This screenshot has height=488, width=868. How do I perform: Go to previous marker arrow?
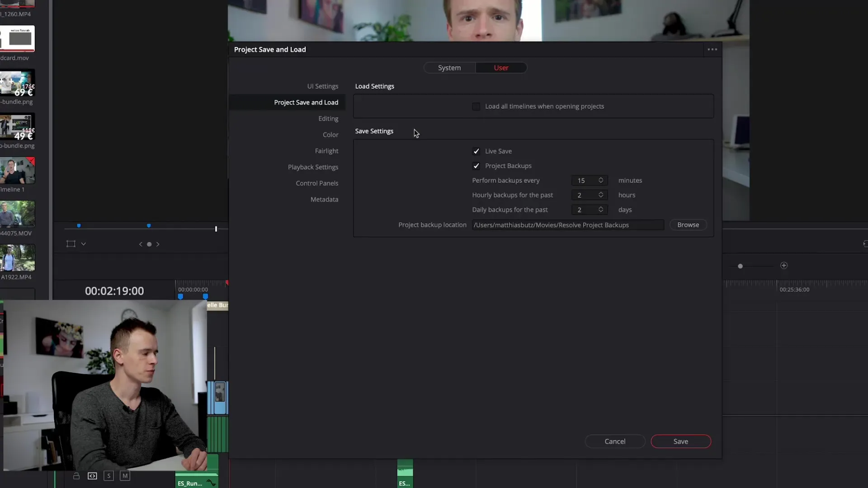(x=141, y=244)
